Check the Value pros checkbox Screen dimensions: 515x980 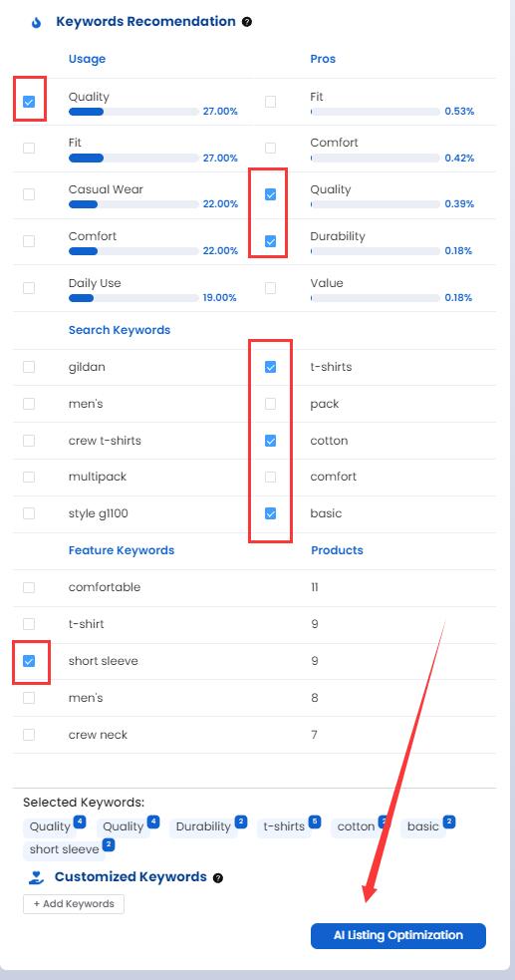click(x=270, y=287)
